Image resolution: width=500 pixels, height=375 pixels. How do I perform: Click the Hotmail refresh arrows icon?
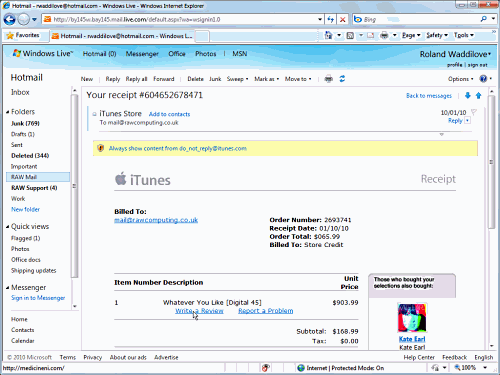click(342, 79)
